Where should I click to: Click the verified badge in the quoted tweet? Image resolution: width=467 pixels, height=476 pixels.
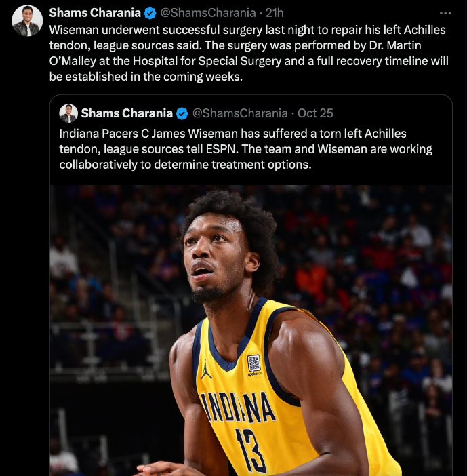[182, 113]
